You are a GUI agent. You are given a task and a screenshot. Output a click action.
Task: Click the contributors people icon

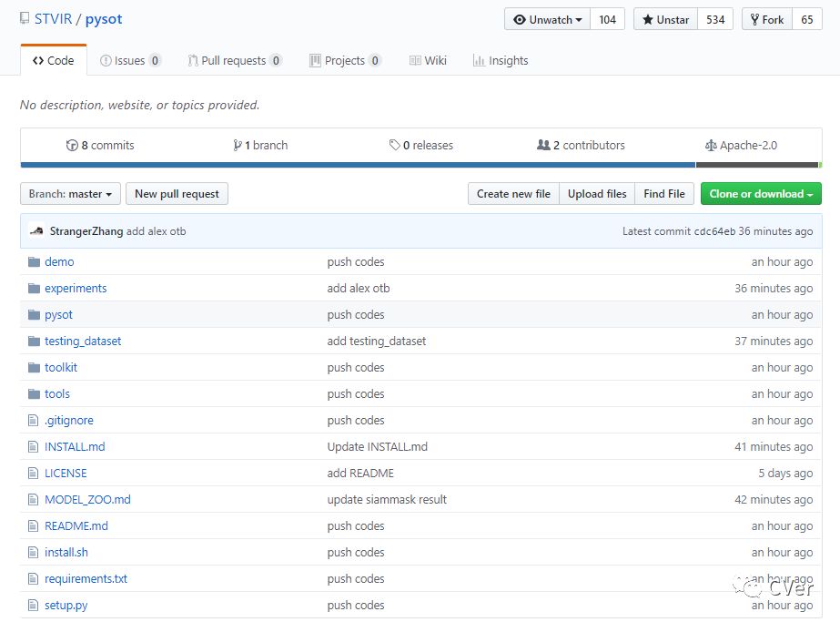coord(543,146)
